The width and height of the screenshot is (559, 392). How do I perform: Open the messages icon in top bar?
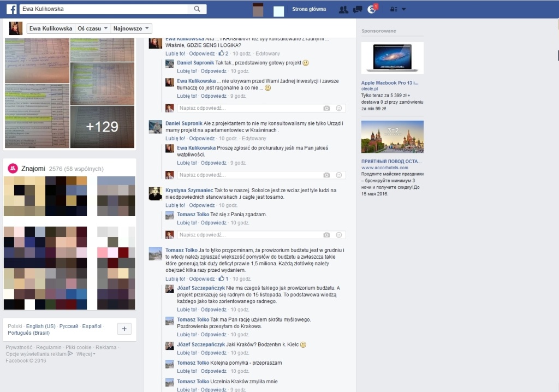357,10
